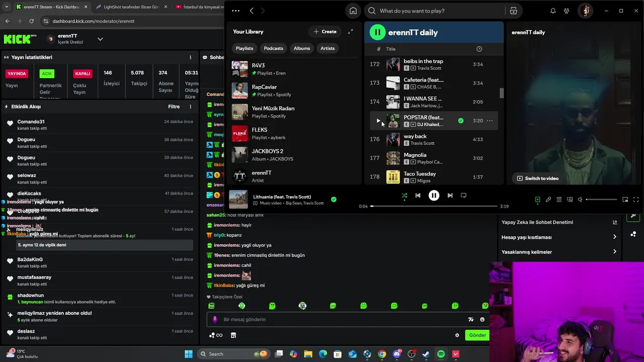The image size is (644, 362).
Task: Enter Spotify full screen icon
Action: [x=636, y=200]
